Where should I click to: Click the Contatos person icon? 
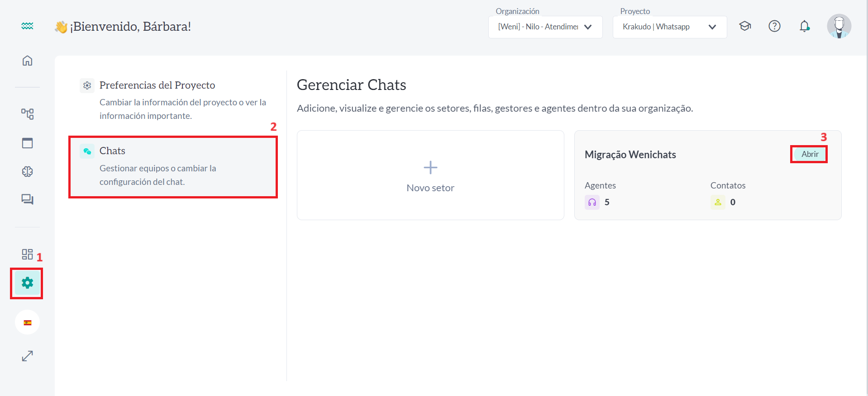point(718,202)
